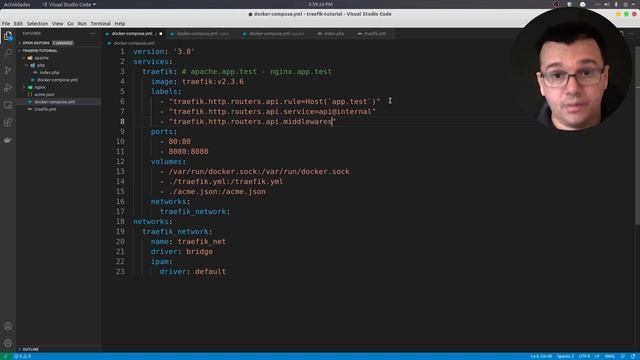Open the Edit menu

coord(18,24)
